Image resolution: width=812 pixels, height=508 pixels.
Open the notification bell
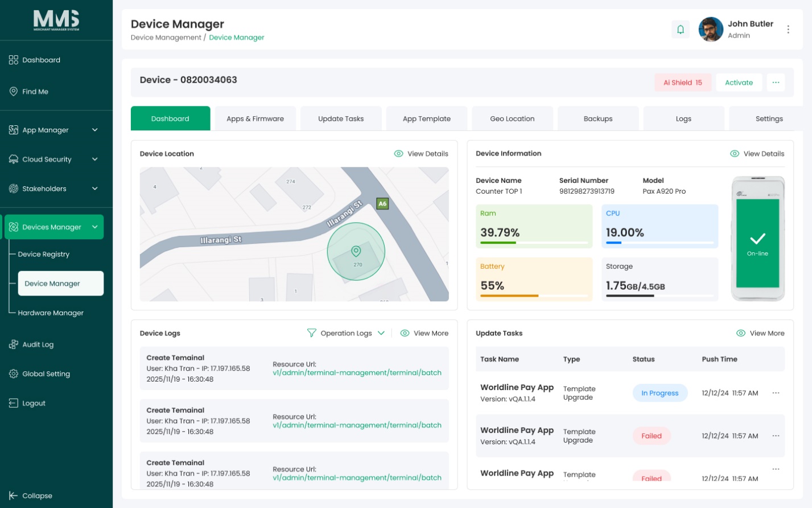[680, 30]
